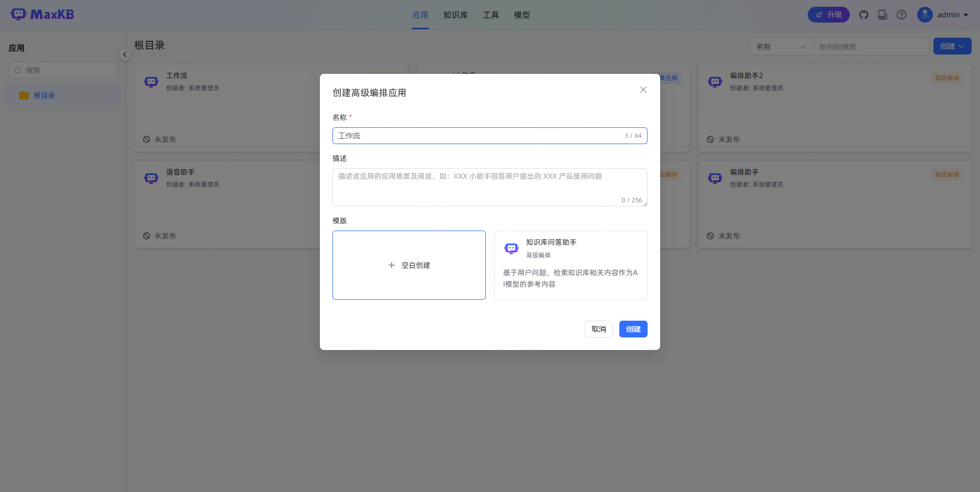The height and width of the screenshot is (492, 980).
Task: Select the 空白创建 template card
Action: pos(409,265)
